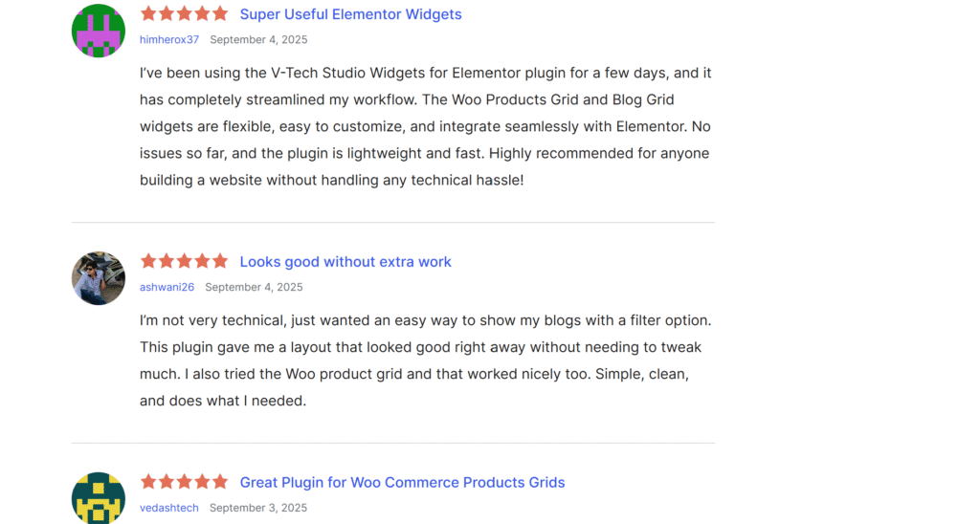Click the date beside ashwani26
Viewport: 980px width, 524px height.
(x=254, y=287)
